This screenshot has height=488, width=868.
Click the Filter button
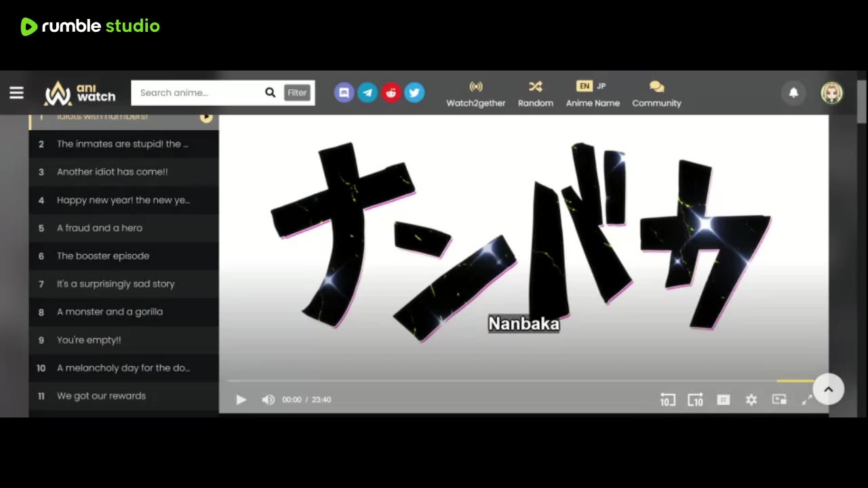(x=297, y=93)
